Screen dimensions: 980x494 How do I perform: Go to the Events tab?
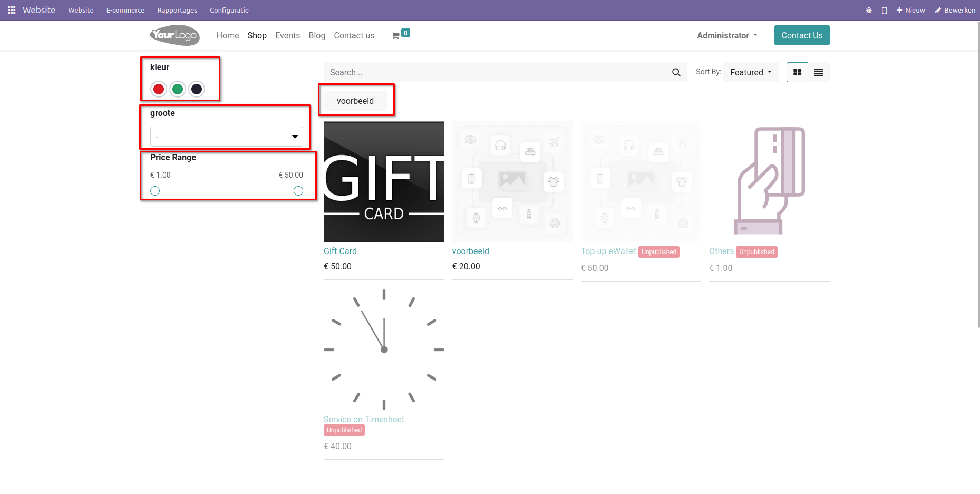pyautogui.click(x=287, y=35)
